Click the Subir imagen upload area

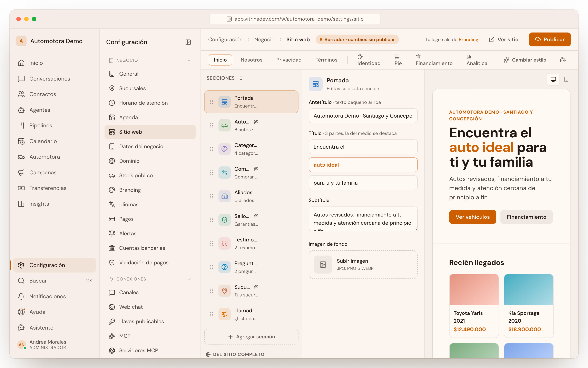click(363, 265)
